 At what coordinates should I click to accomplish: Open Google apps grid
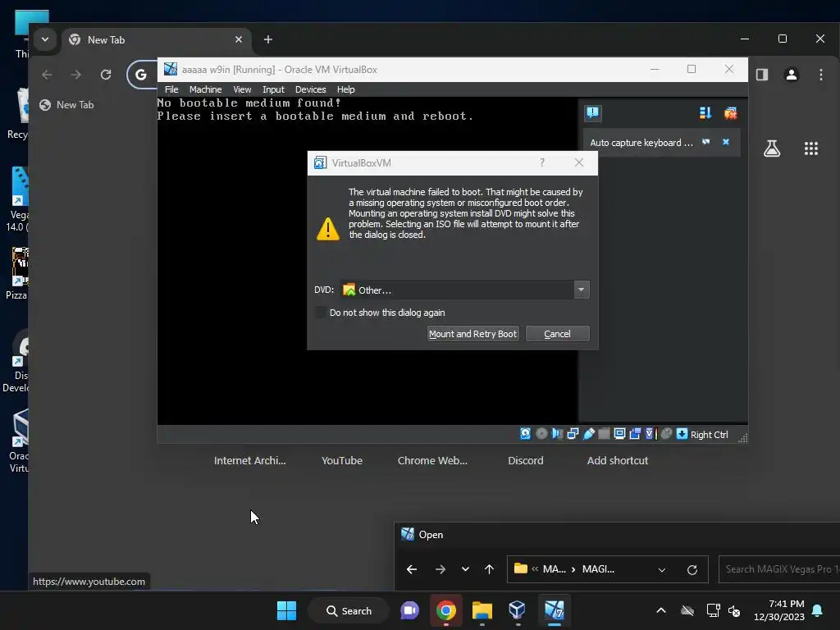click(x=811, y=148)
